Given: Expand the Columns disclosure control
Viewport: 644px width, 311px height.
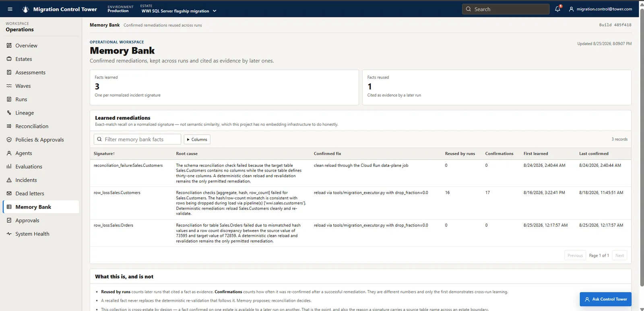Looking at the screenshot, I should [197, 139].
